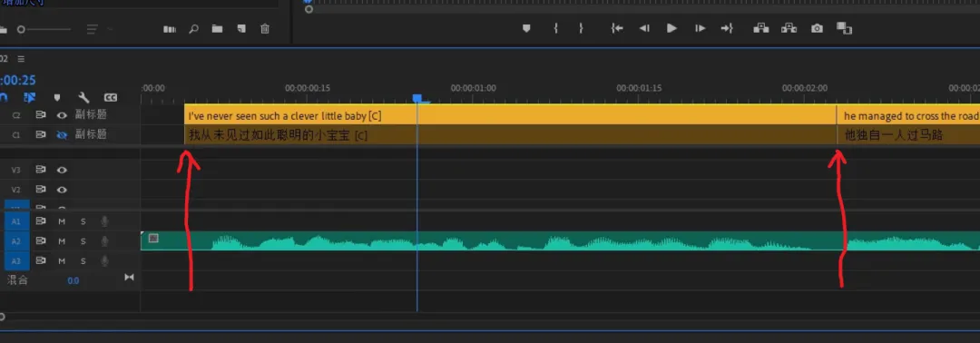Open timeline wrench display settings
The width and height of the screenshot is (980, 343).
click(x=83, y=97)
